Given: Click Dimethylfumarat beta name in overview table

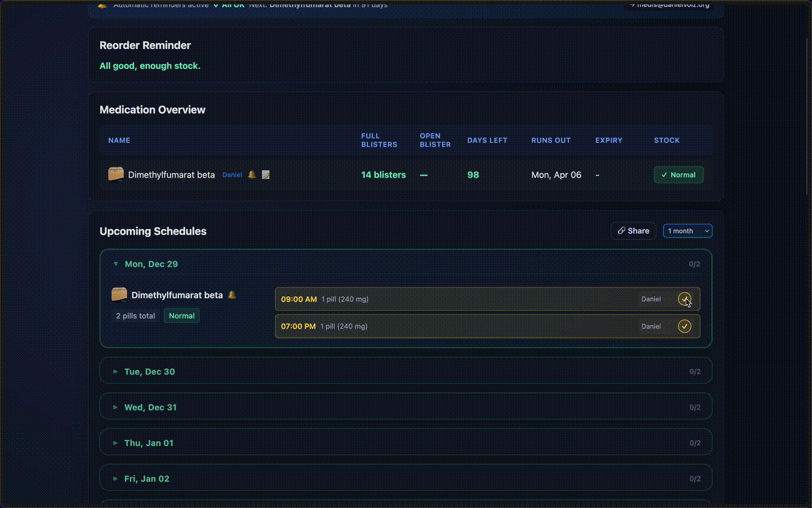Looking at the screenshot, I should pos(171,175).
